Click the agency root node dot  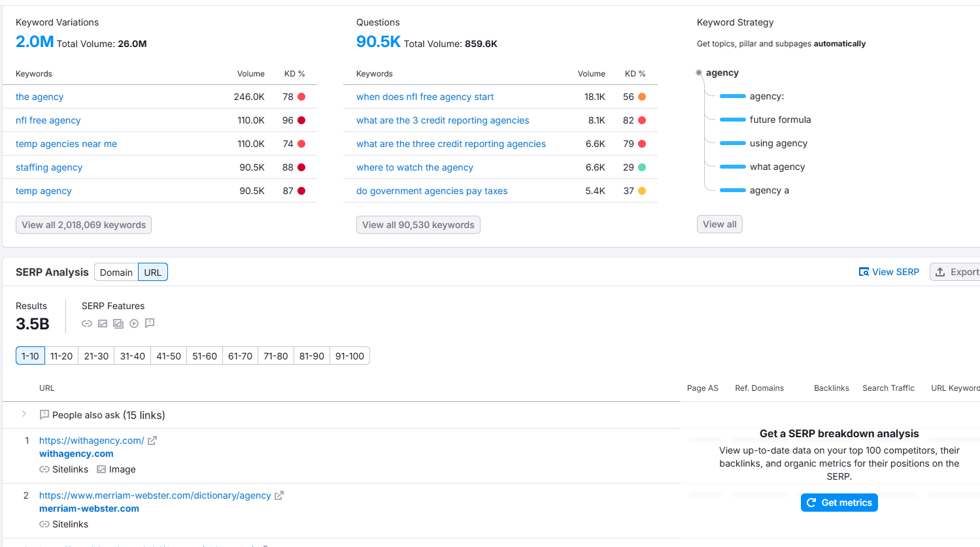point(699,73)
